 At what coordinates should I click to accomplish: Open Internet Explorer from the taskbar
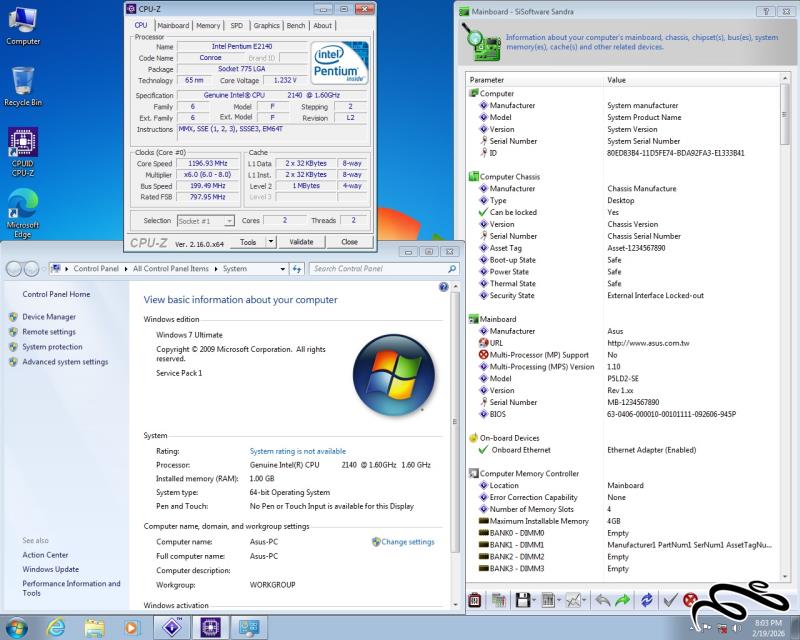(x=55, y=627)
